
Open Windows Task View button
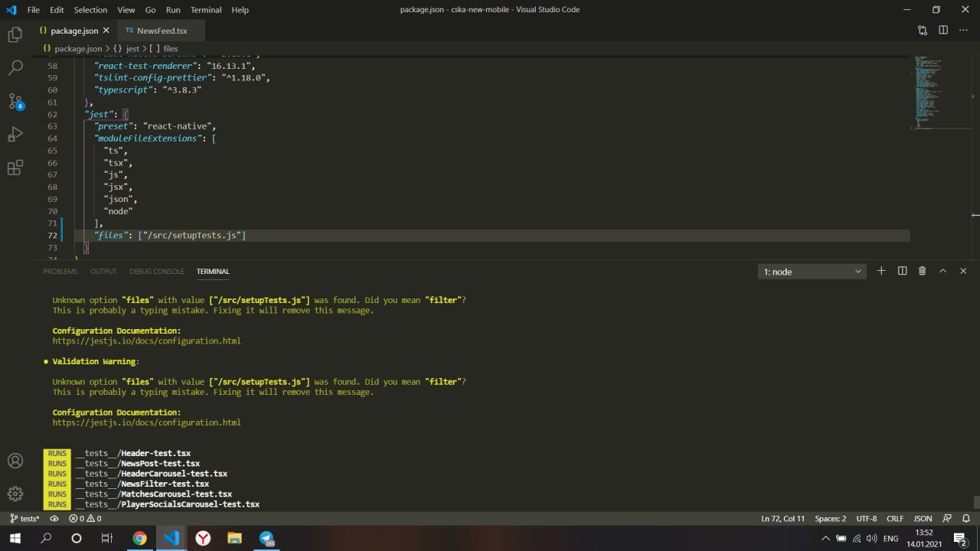tap(107, 538)
